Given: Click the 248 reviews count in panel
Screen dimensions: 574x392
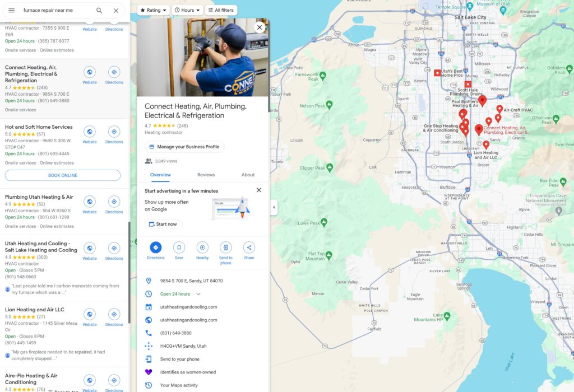Looking at the screenshot, I should [182, 126].
